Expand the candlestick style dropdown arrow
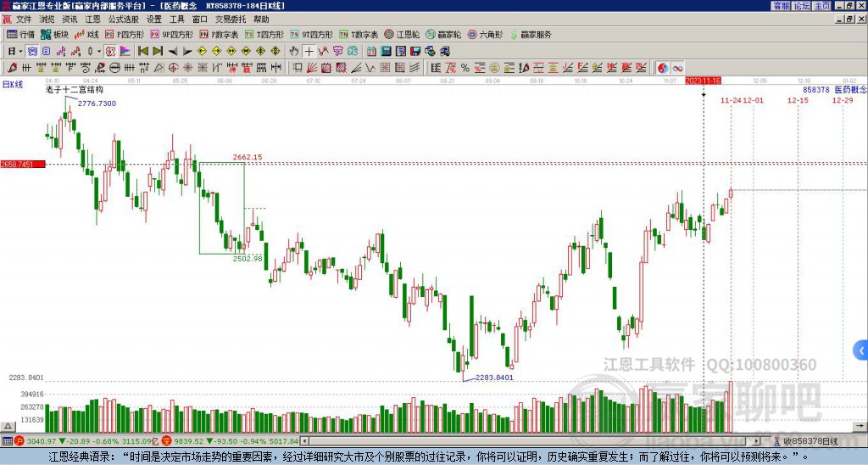This screenshot has height=465, width=868. point(99,52)
